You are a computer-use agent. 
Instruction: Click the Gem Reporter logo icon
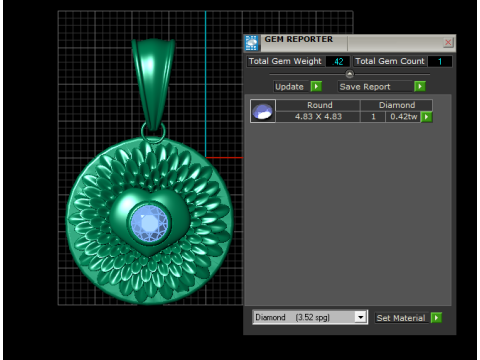click(252, 43)
